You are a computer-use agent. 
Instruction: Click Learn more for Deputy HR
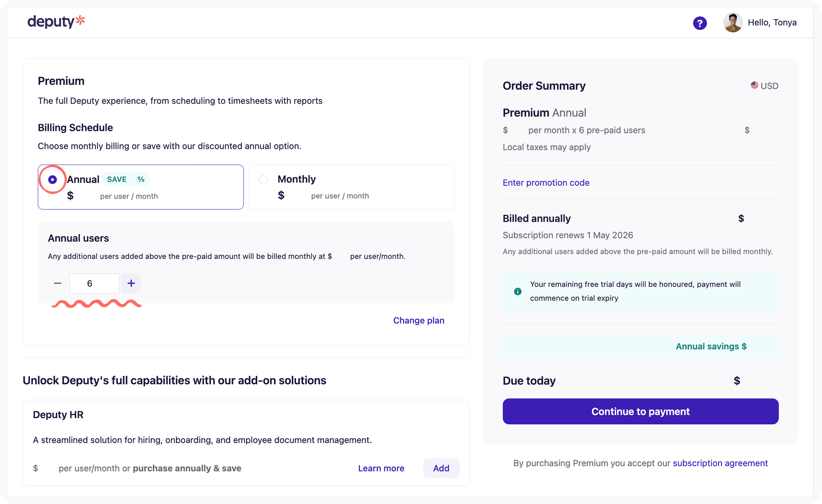tap(381, 468)
